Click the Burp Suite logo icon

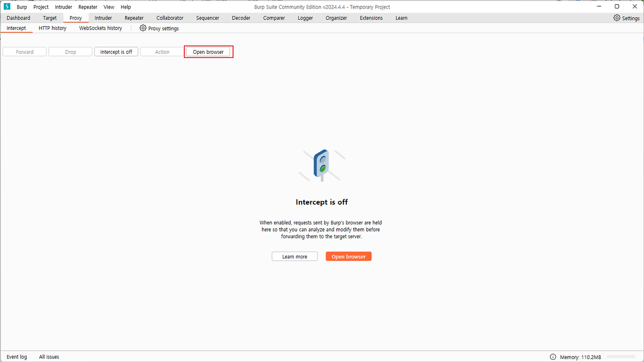coord(7,7)
